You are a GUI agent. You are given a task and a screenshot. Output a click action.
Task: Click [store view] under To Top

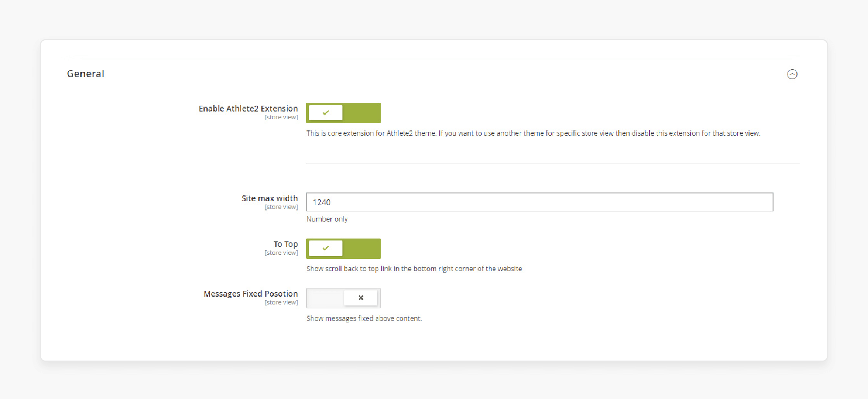point(281,253)
